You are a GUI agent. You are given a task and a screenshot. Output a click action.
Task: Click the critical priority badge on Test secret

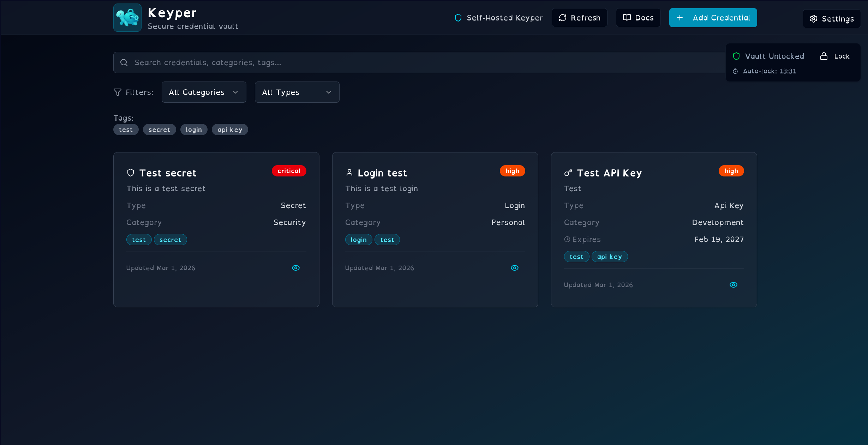(x=289, y=171)
